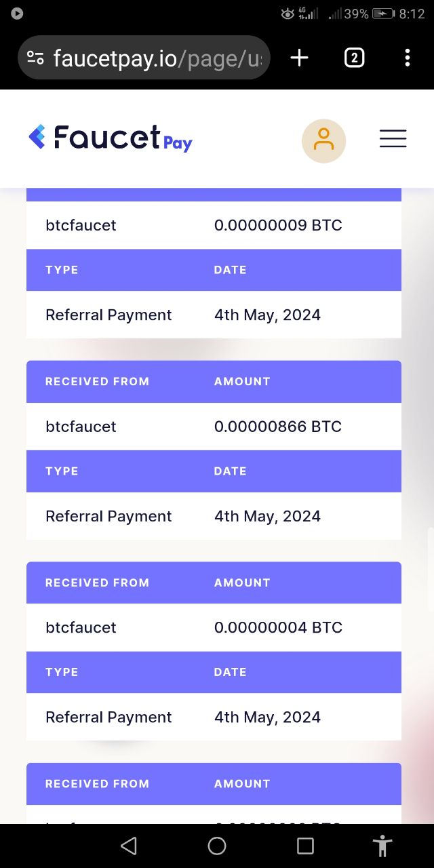Tap the site info icon in address bar

tap(36, 58)
